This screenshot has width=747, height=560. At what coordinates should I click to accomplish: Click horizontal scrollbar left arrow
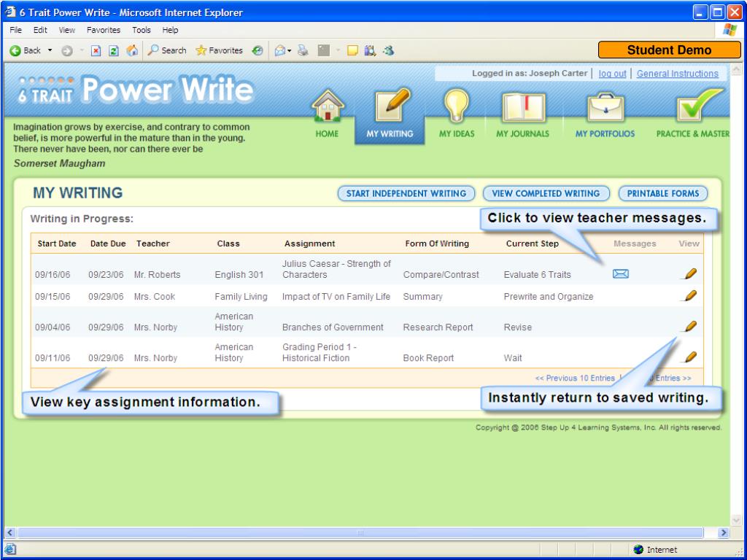(x=10, y=532)
